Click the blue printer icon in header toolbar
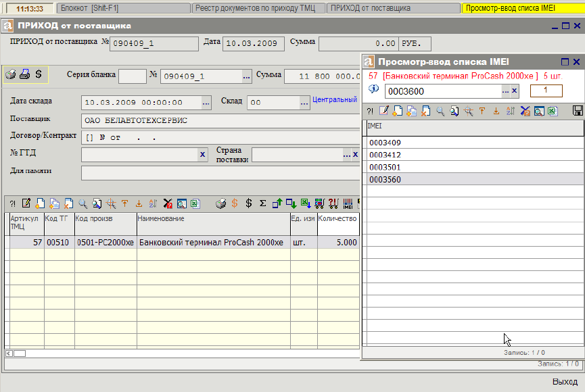The width and height of the screenshot is (585, 392). pyautogui.click(x=24, y=74)
